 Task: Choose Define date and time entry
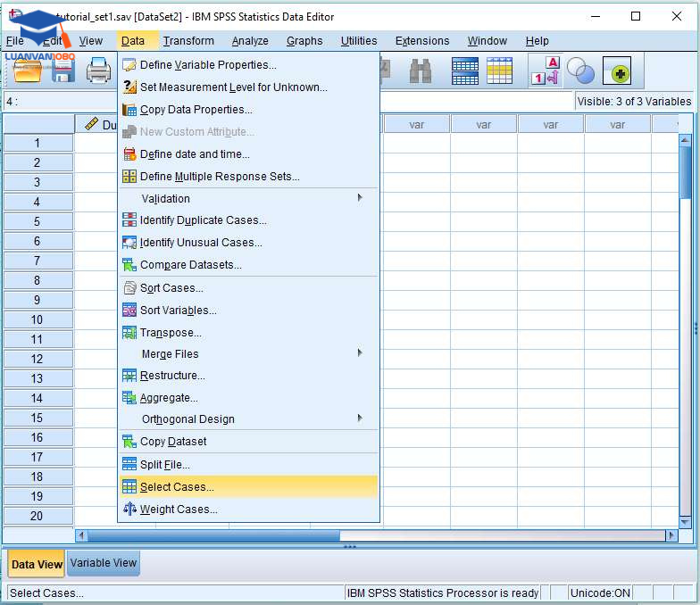(248, 153)
